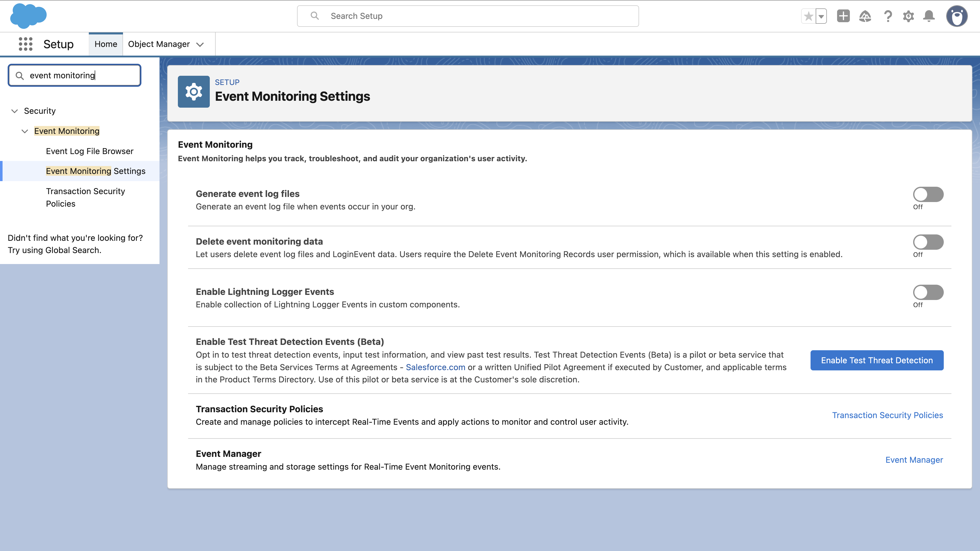Click the Setup gear icon in header
The width and height of the screenshot is (980, 551).
(909, 16)
